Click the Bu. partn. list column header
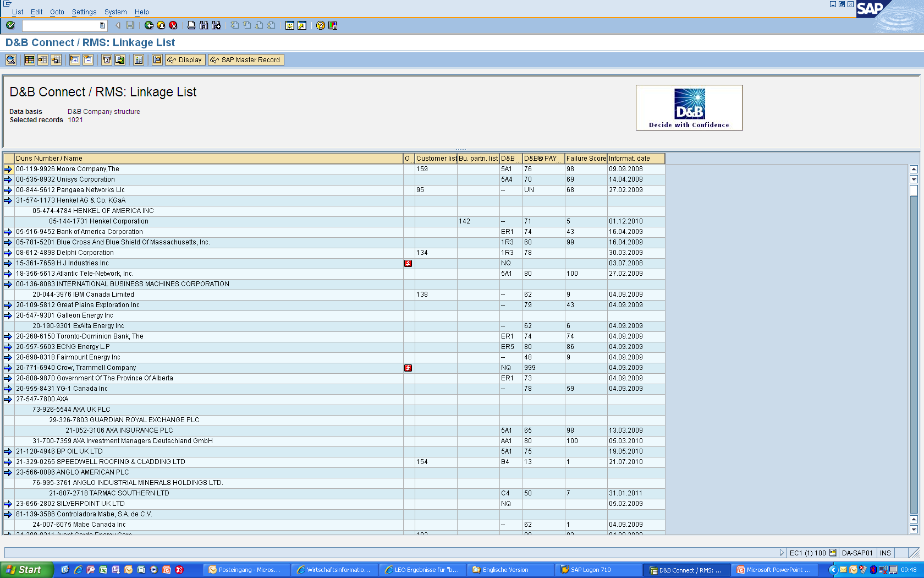Image resolution: width=924 pixels, height=578 pixels. tap(479, 159)
